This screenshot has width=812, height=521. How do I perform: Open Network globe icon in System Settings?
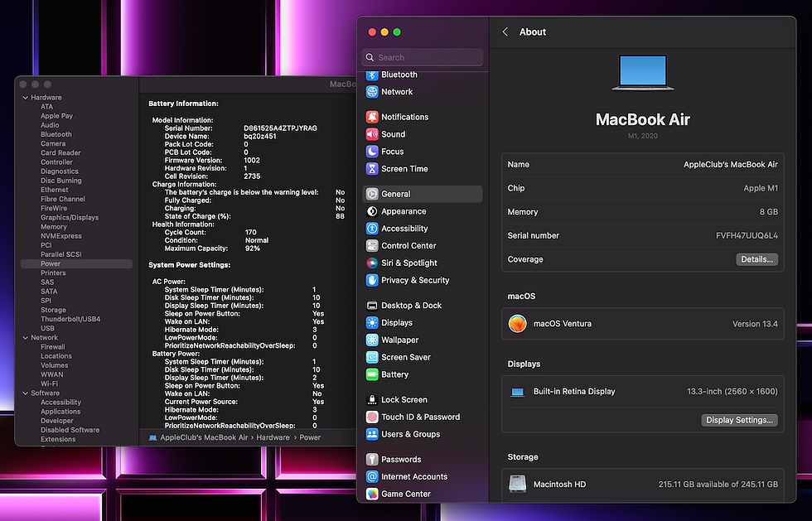point(372,92)
